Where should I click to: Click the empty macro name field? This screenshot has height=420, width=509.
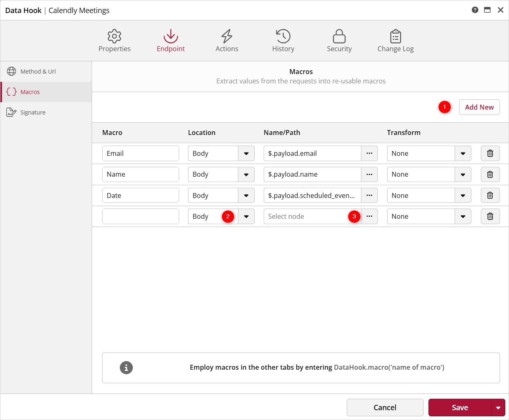pyautogui.click(x=141, y=216)
